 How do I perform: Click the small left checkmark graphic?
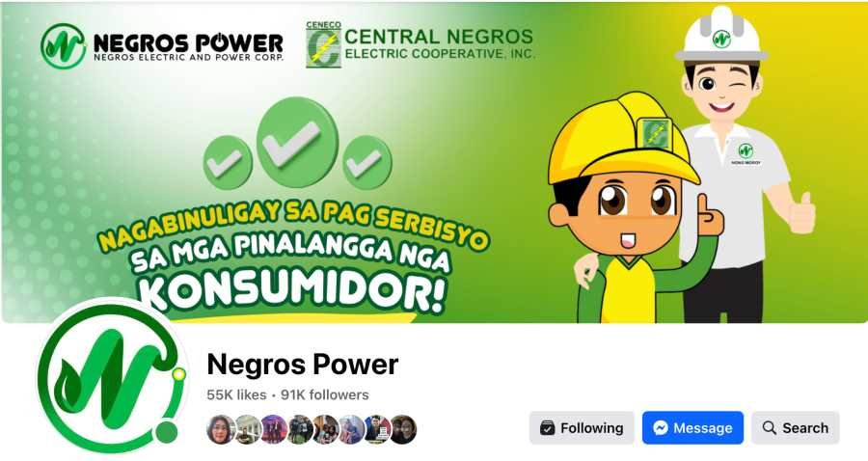228,163
